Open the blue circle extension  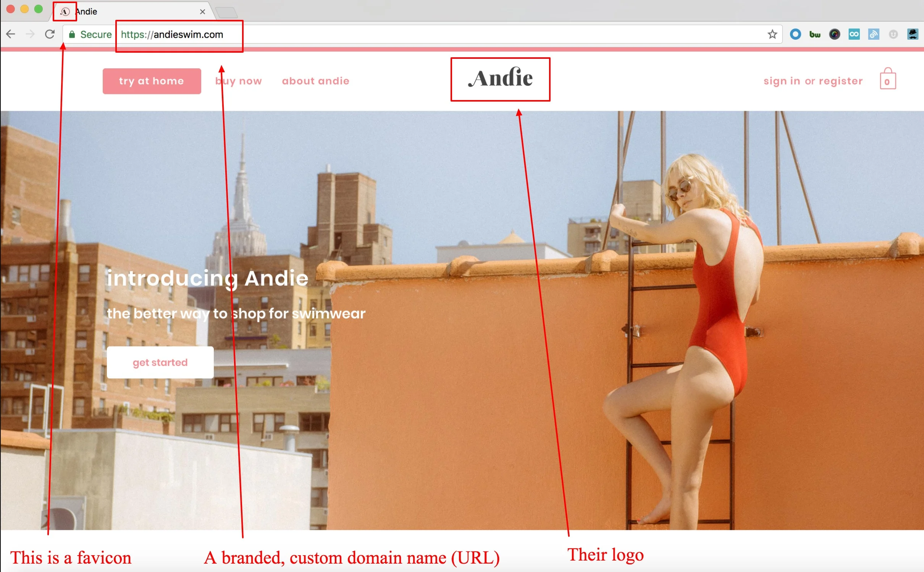coord(795,34)
